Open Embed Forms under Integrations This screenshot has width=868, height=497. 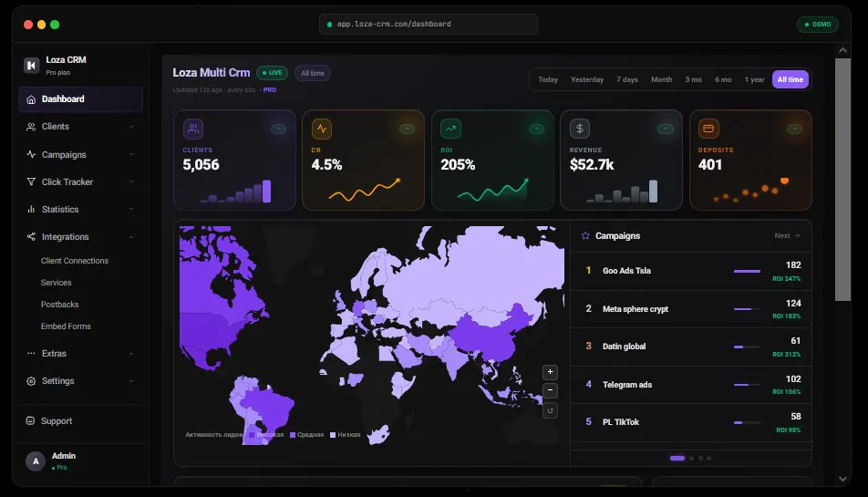[x=66, y=326]
